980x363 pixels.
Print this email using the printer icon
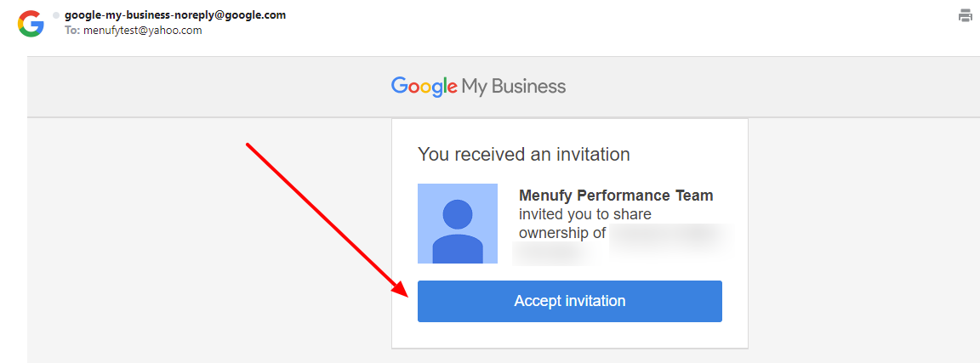point(966,15)
